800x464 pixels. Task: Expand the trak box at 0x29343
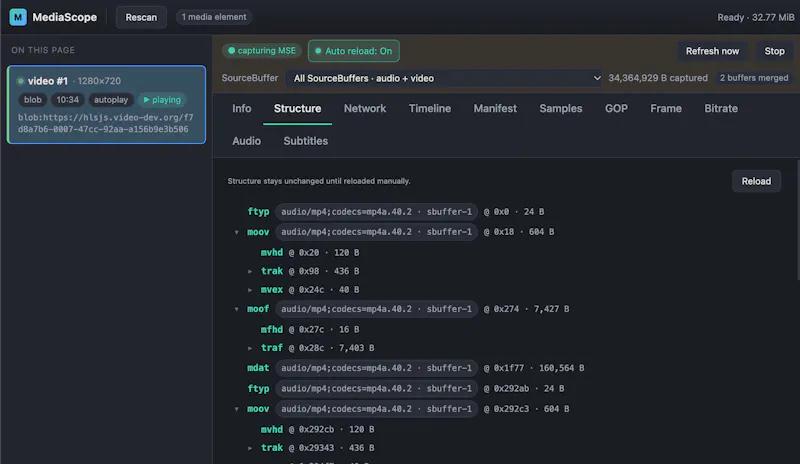(x=250, y=448)
